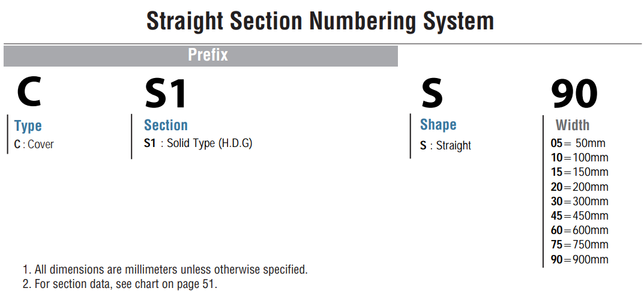644x291 pixels.
Task: Select the blue Section heading
Action: coord(166,125)
